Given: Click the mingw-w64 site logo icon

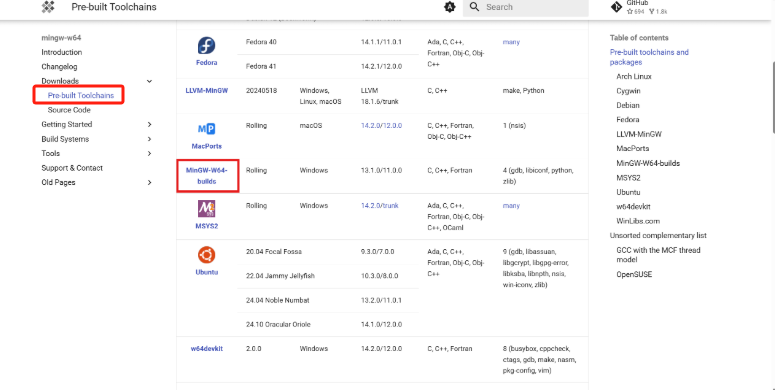Looking at the screenshot, I should pyautogui.click(x=48, y=7).
